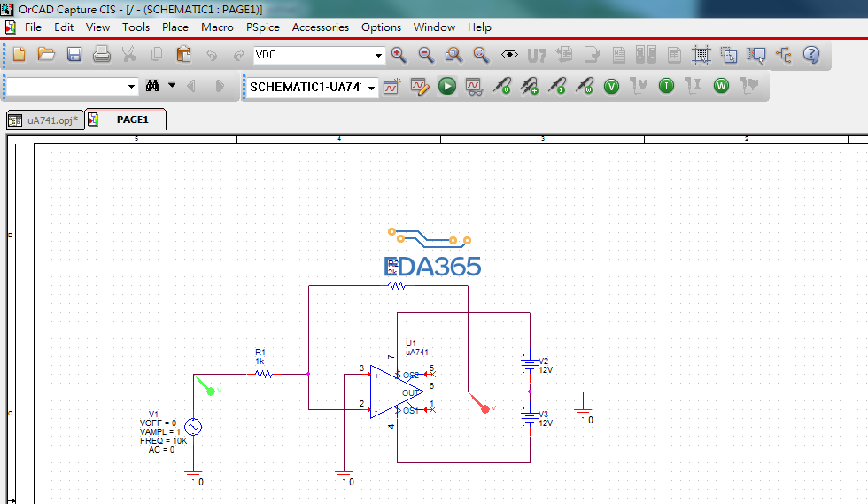Place power dissipation marker probe
Screen dimensions: 868x504
coord(585,87)
